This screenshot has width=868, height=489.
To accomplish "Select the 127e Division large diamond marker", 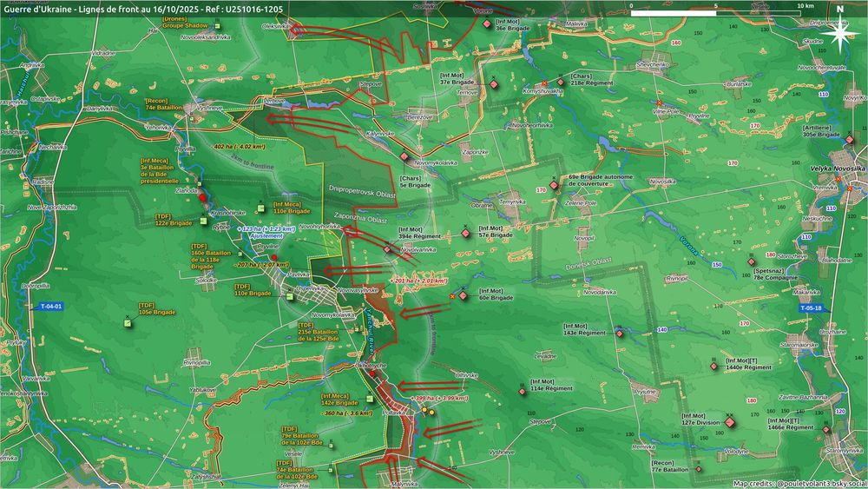I will click(730, 422).
